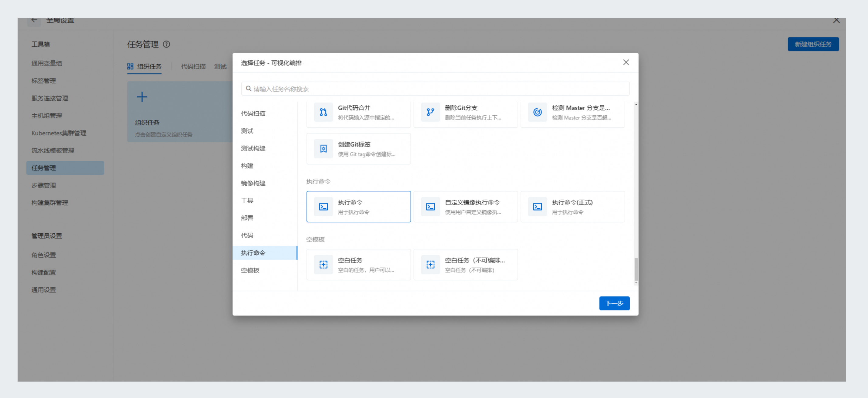Click the search magnifier icon in dialog
Viewport: 868px width, 398px height.
(x=248, y=89)
